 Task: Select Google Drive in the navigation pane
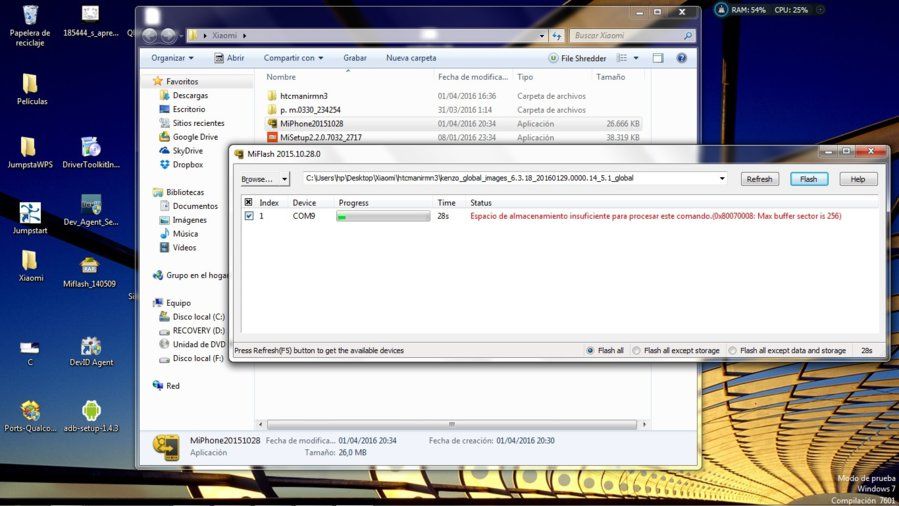195,137
